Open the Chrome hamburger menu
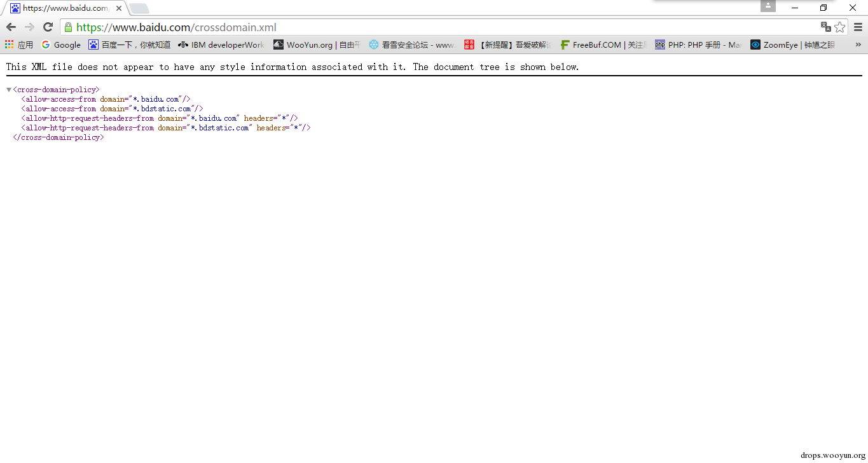 pos(858,27)
